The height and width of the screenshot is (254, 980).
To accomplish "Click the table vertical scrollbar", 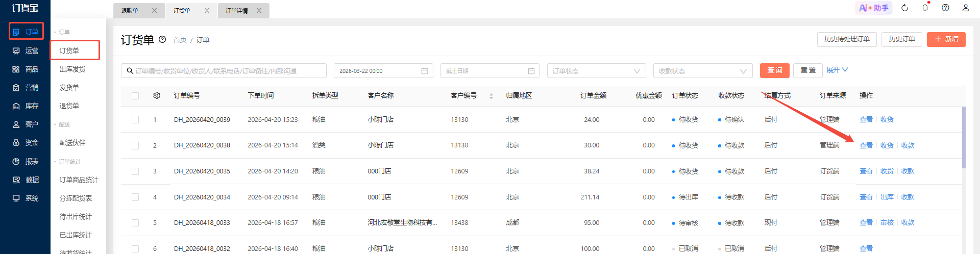I will pyautogui.click(x=964, y=137).
